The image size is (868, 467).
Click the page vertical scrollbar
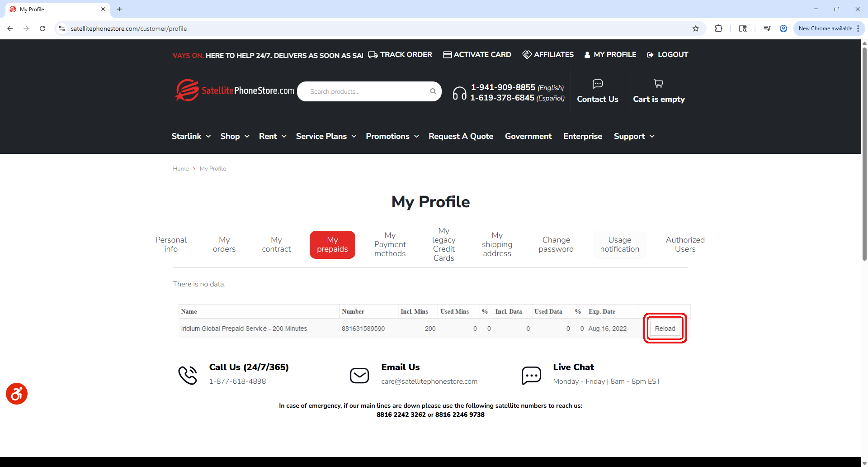[x=864, y=154]
